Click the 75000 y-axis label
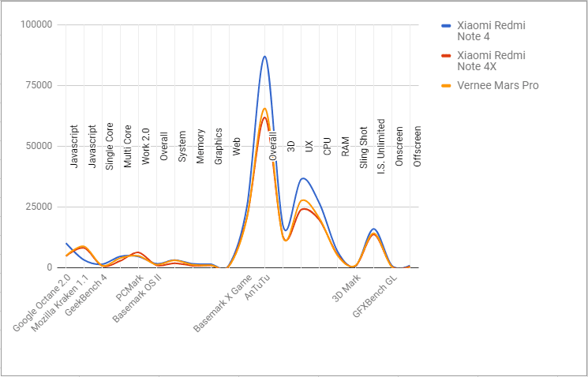This screenshot has height=377, width=588. (x=39, y=85)
